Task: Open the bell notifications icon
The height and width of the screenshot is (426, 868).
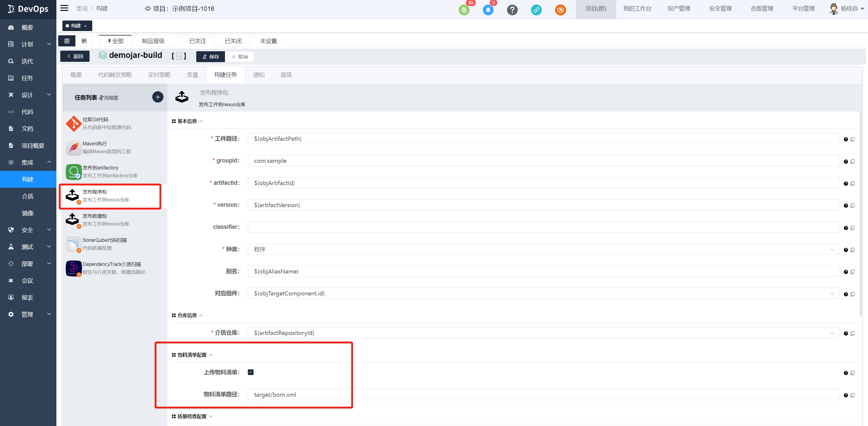Action: click(488, 10)
